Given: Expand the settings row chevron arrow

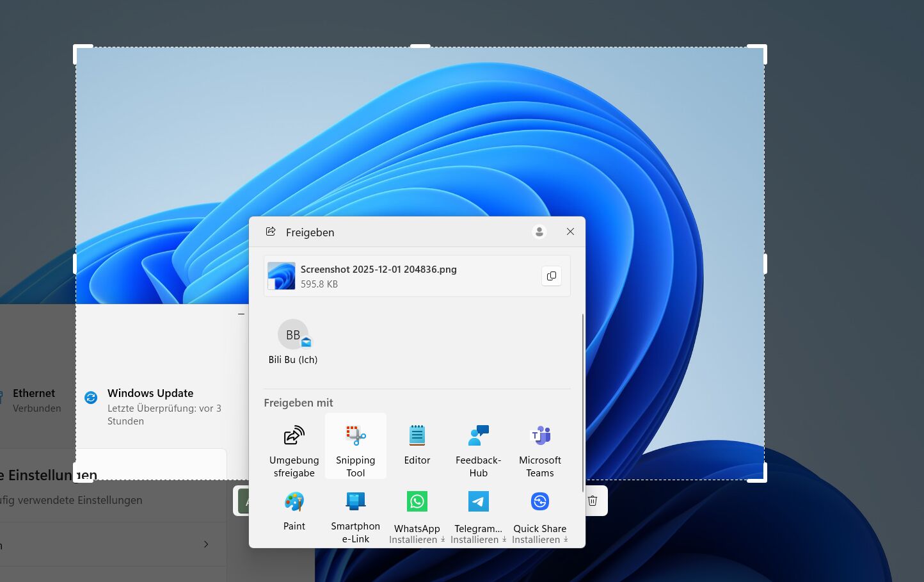Looking at the screenshot, I should coord(206,544).
